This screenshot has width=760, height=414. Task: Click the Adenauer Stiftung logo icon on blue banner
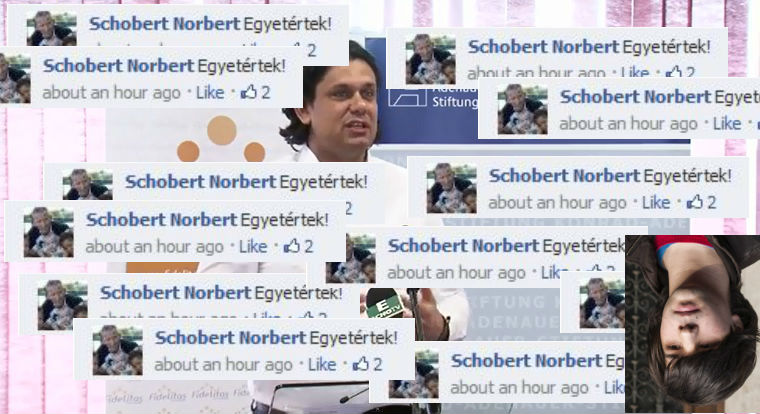(407, 97)
